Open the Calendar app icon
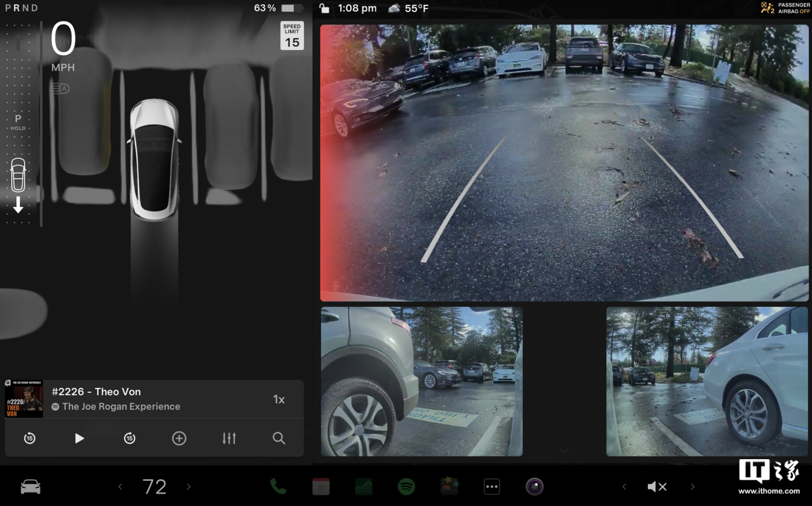 pos(321,486)
